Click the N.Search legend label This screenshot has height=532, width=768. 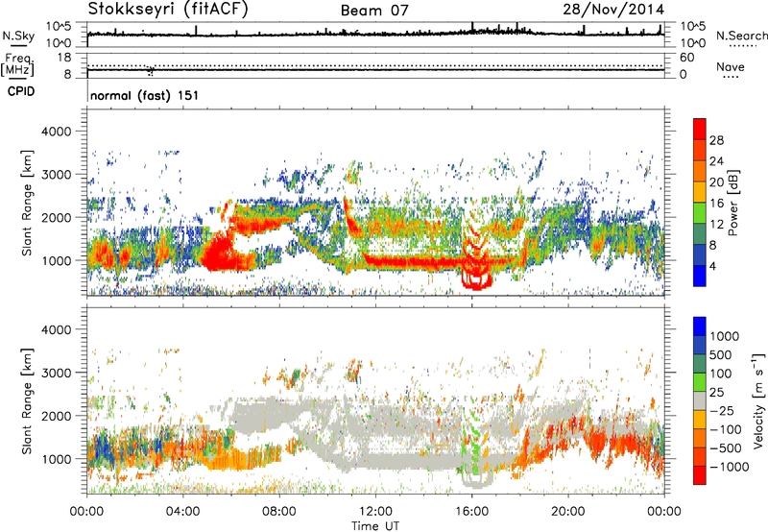point(741,36)
